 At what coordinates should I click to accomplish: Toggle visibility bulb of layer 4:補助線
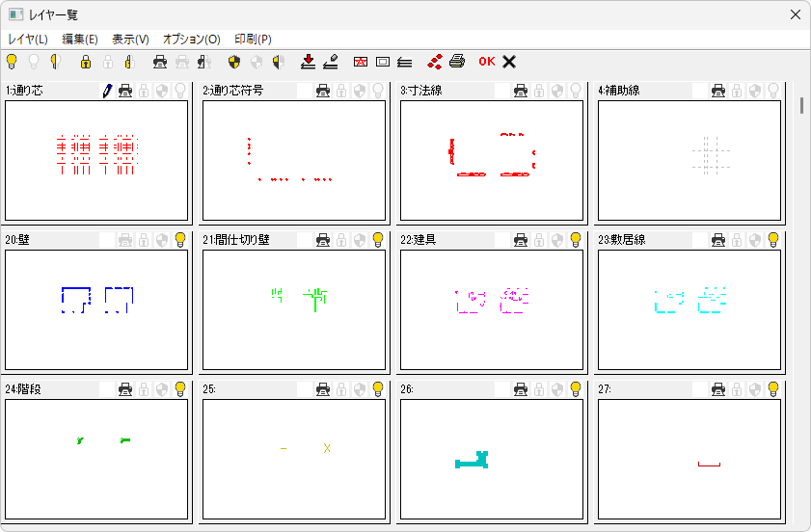click(773, 91)
